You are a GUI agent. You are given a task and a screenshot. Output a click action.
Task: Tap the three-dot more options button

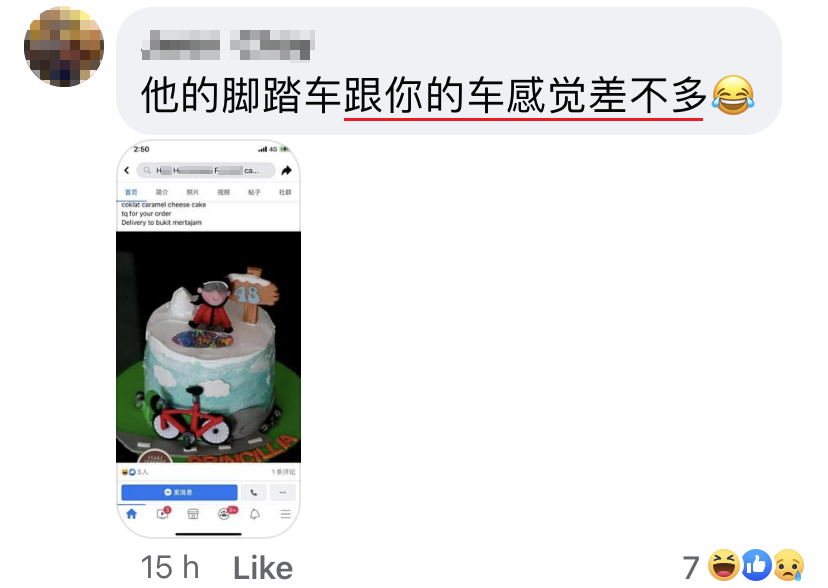(283, 492)
